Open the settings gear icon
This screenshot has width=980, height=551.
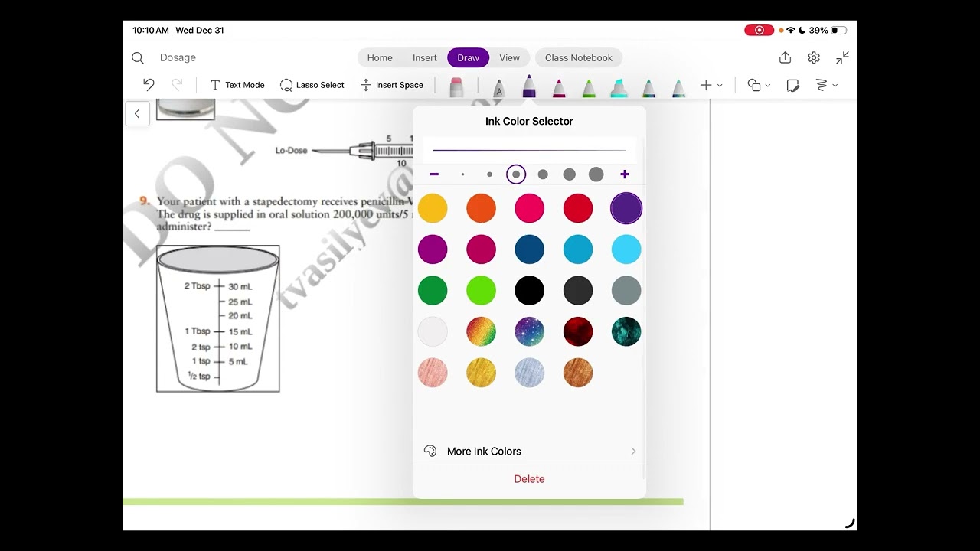814,57
